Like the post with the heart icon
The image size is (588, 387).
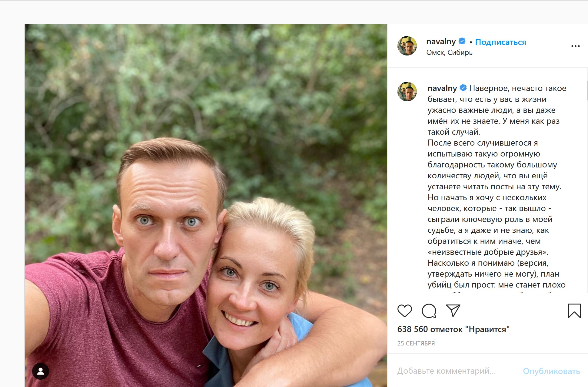pos(406,311)
